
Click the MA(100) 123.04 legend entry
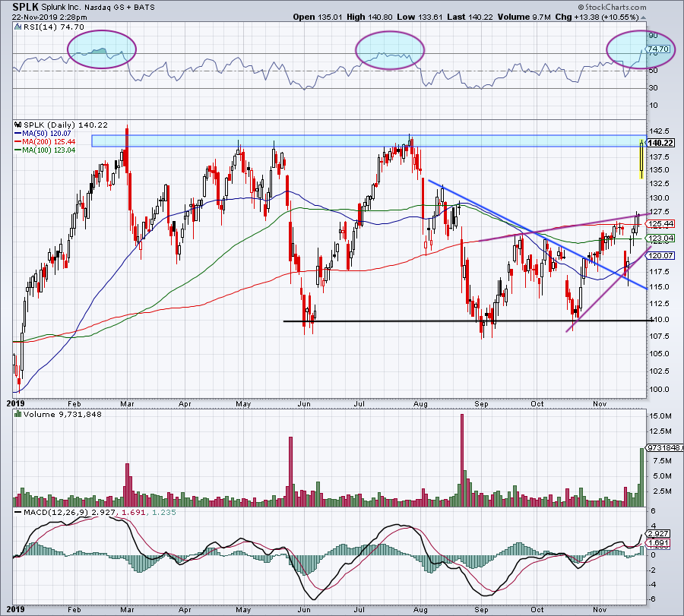pos(49,150)
